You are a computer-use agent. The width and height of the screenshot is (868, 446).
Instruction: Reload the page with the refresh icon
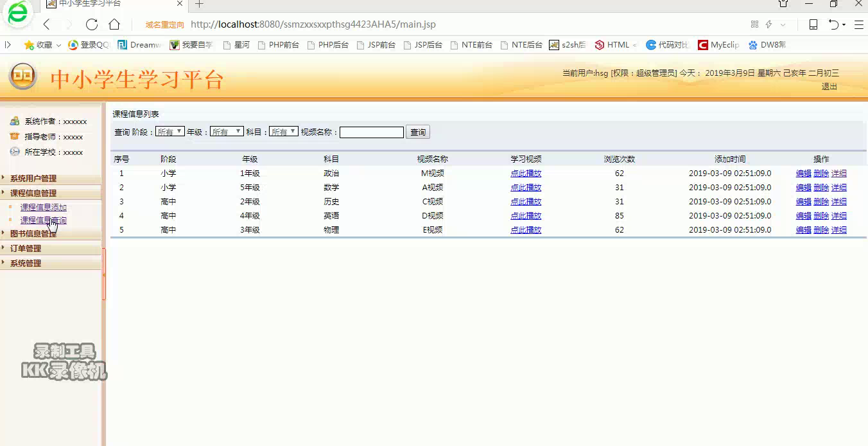tap(92, 24)
